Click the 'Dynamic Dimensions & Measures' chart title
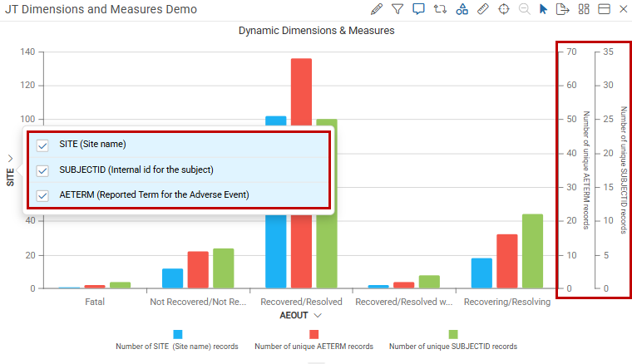632x364 pixels. coord(316,31)
